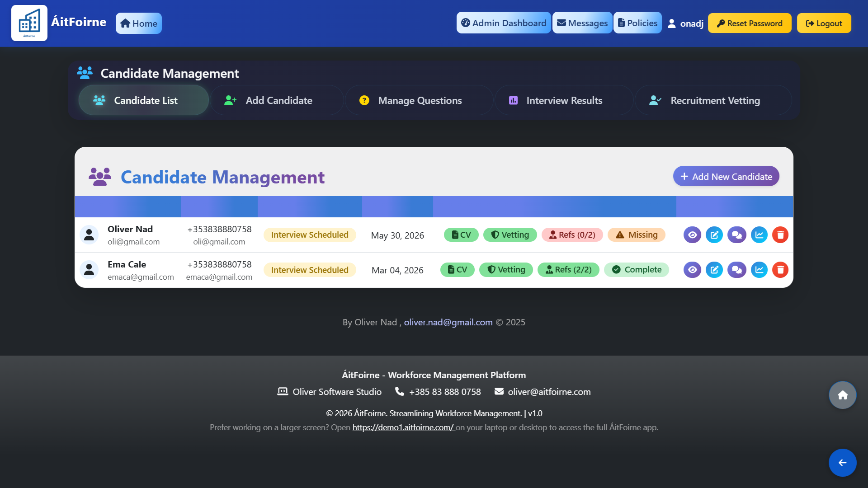Open chat for Oliver Nad
868x488 pixels.
[736, 235]
